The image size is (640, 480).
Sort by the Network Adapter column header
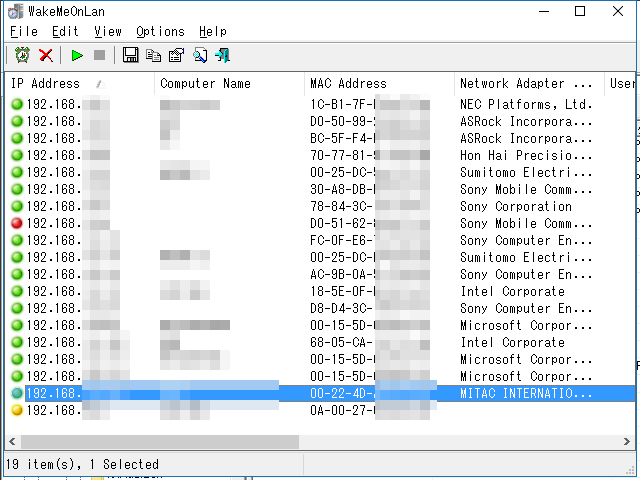click(529, 84)
